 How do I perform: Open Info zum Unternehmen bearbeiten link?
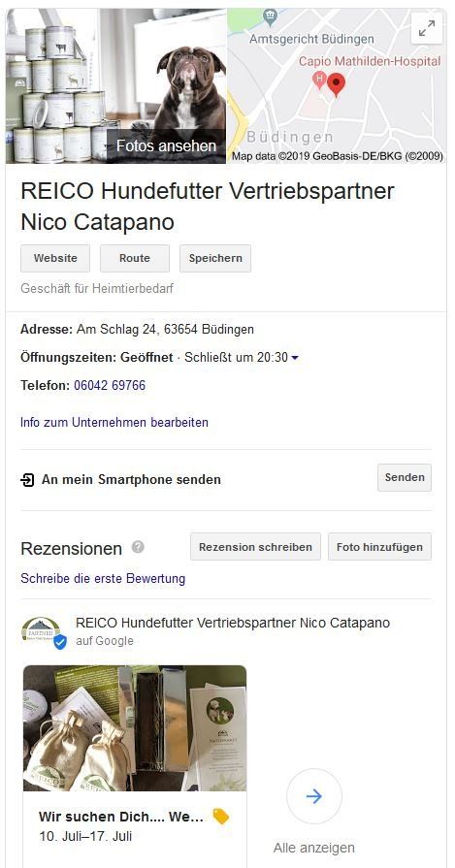(x=114, y=423)
